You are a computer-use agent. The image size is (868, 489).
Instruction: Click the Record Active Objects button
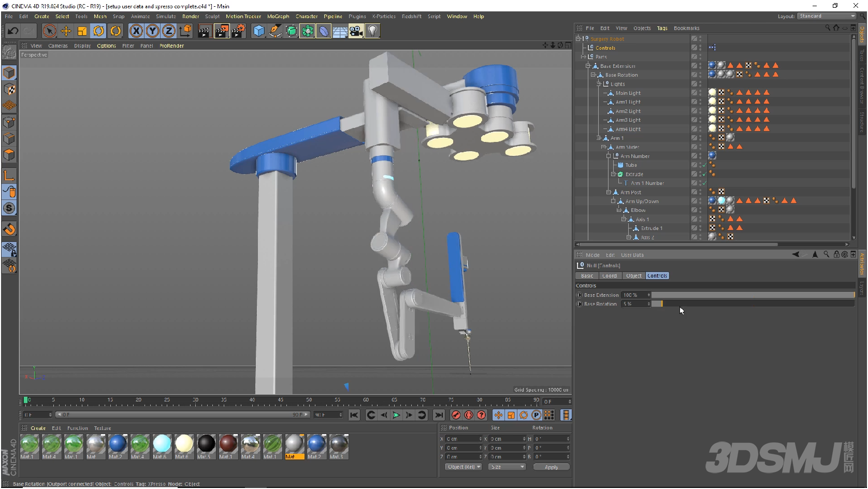(456, 415)
